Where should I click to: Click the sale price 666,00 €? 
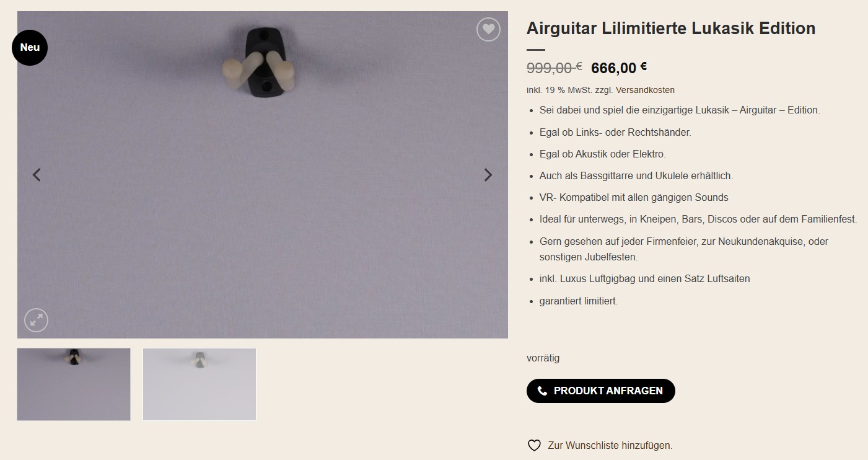point(619,67)
